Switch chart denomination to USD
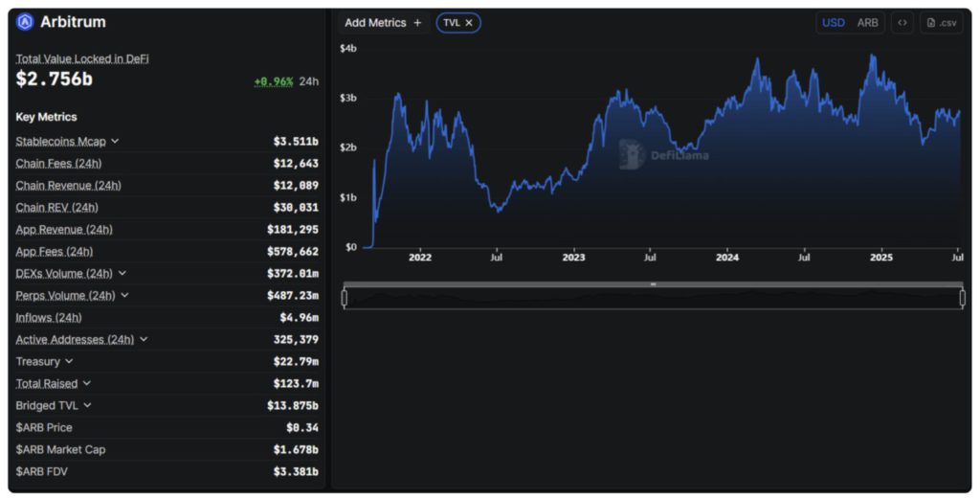 click(834, 23)
